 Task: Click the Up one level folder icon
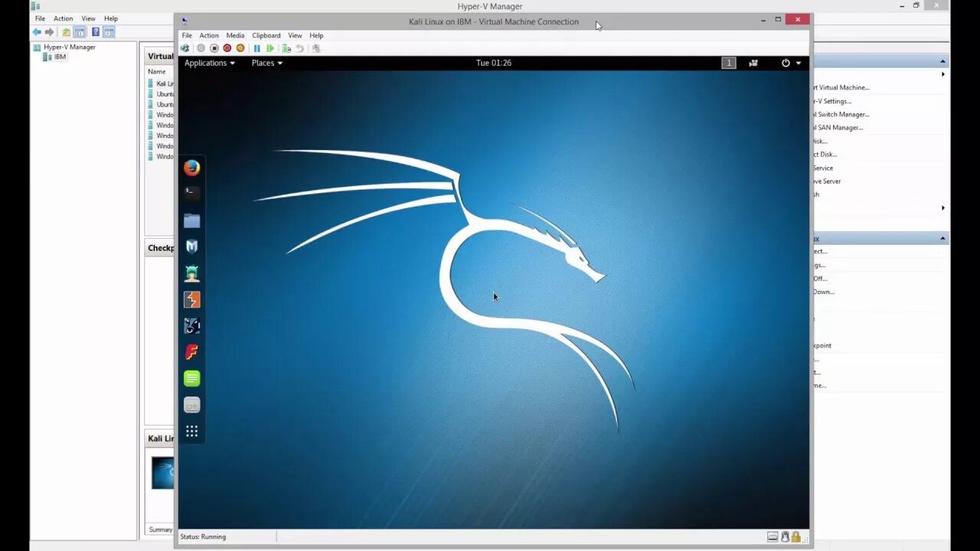67,32
